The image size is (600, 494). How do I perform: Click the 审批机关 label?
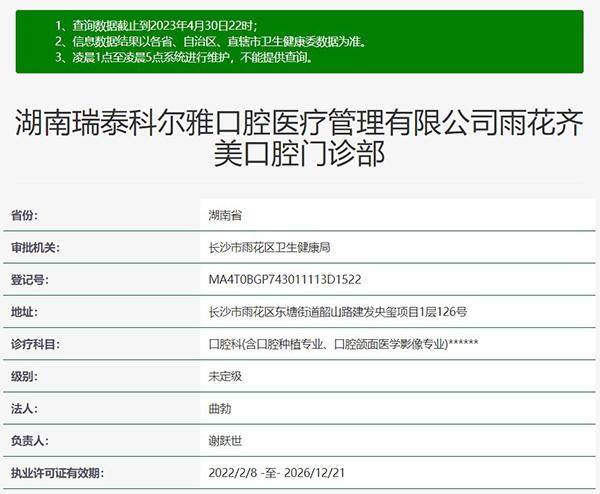point(35,248)
